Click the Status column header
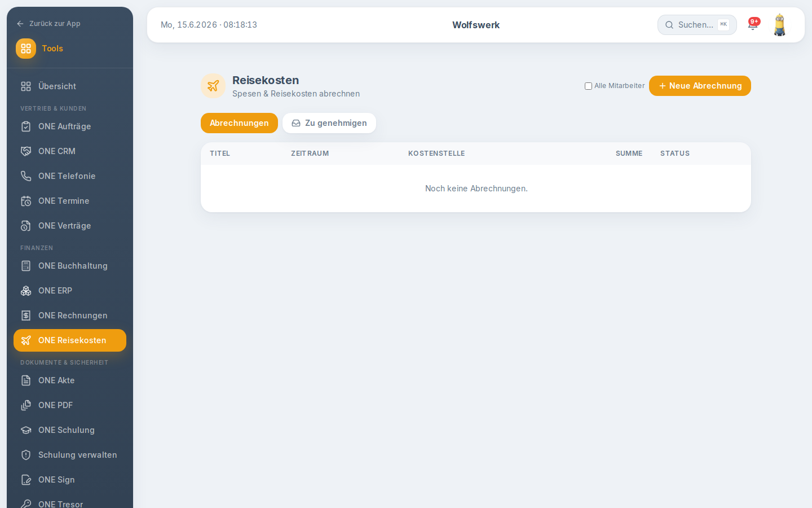 [x=675, y=154]
